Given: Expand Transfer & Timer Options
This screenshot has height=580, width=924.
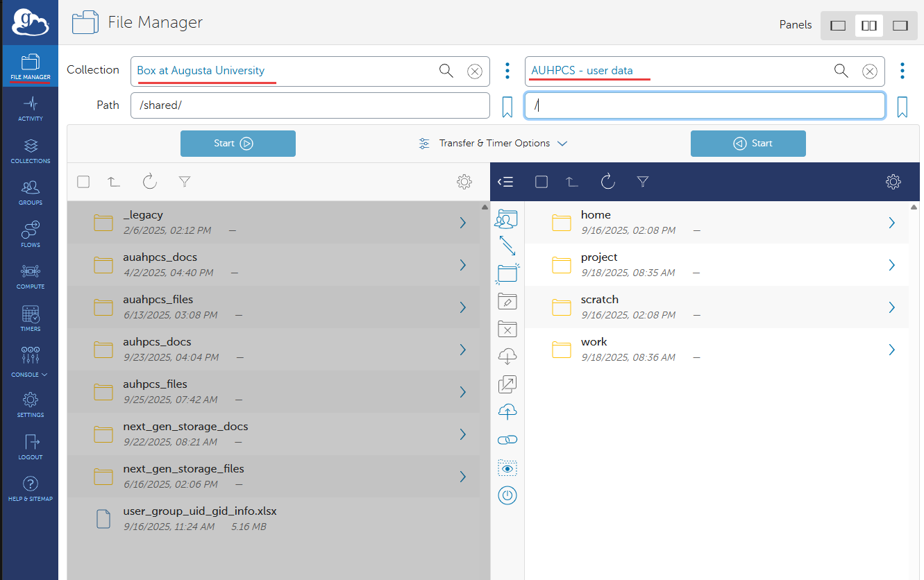Looking at the screenshot, I should point(493,144).
